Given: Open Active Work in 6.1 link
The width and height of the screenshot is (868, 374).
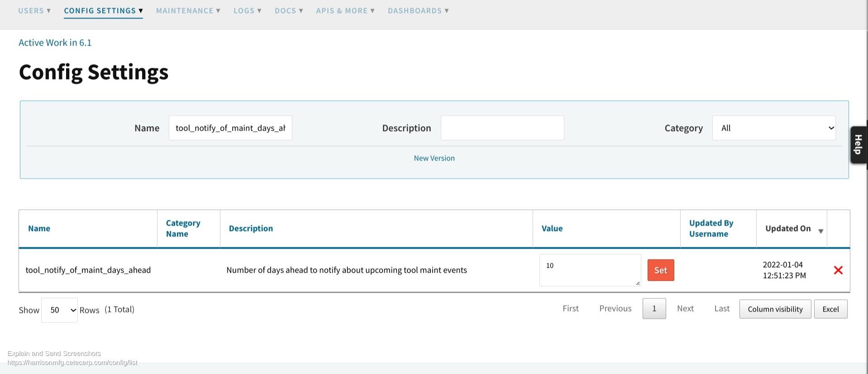Looking at the screenshot, I should pos(55,43).
